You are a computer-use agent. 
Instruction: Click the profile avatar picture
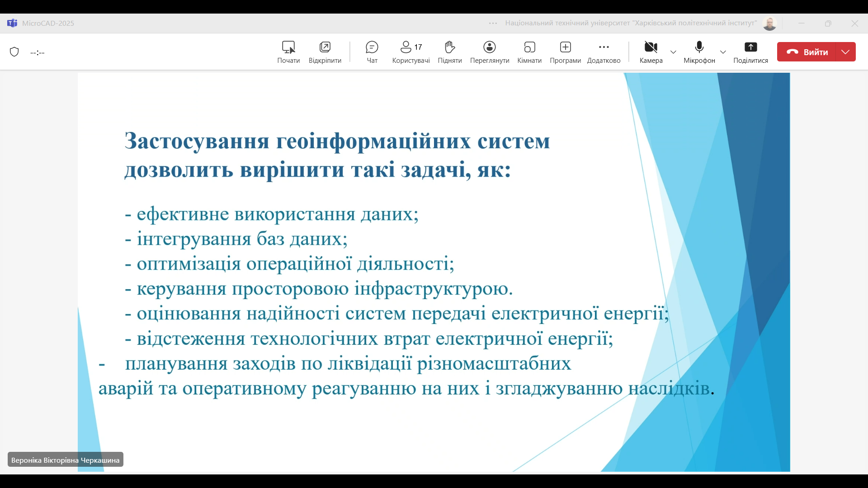(x=769, y=23)
